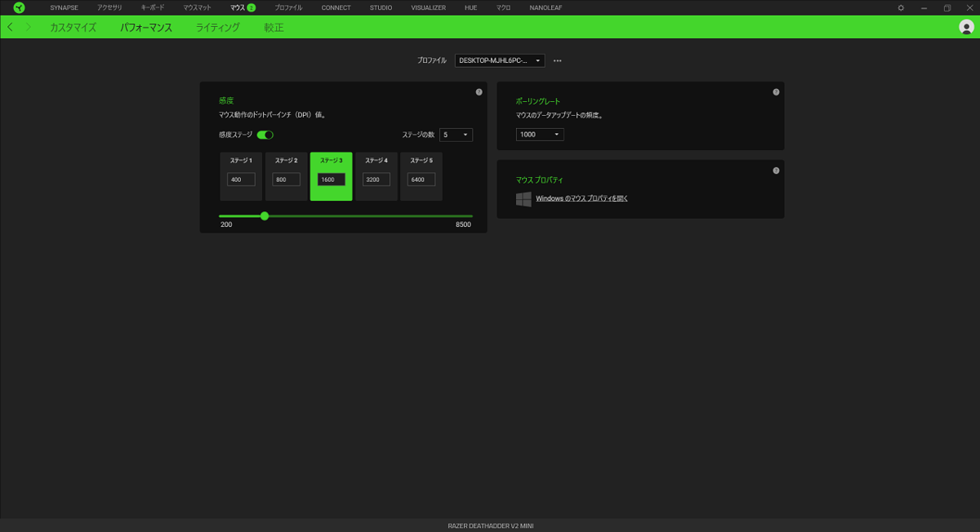This screenshot has width=980, height=532.
Task: Click the マウスのデータアップデートの頻度 description text
Action: tap(559, 115)
